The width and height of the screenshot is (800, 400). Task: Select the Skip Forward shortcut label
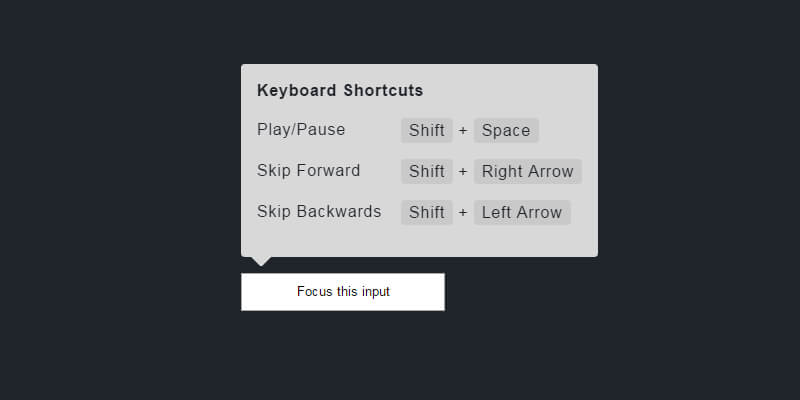click(x=308, y=171)
